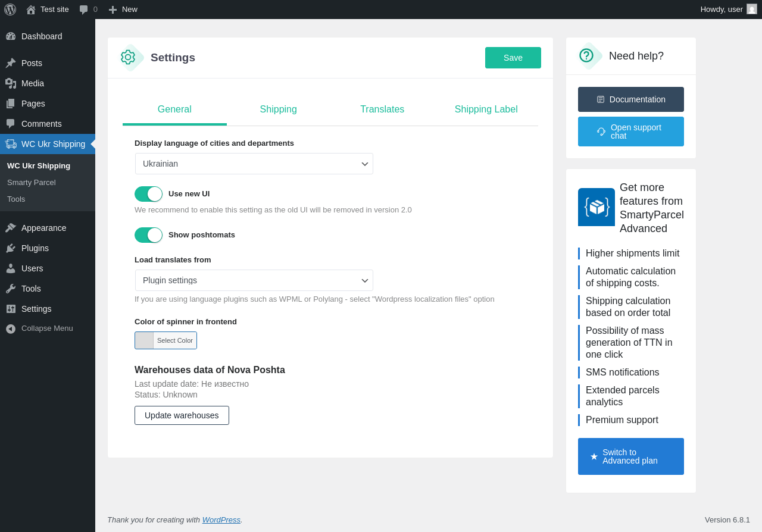Click the Posts pin icon
The image size is (762, 532).
coord(11,63)
